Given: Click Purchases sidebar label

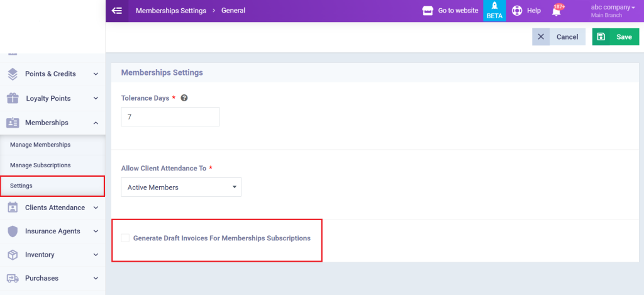Looking at the screenshot, I should [x=42, y=278].
